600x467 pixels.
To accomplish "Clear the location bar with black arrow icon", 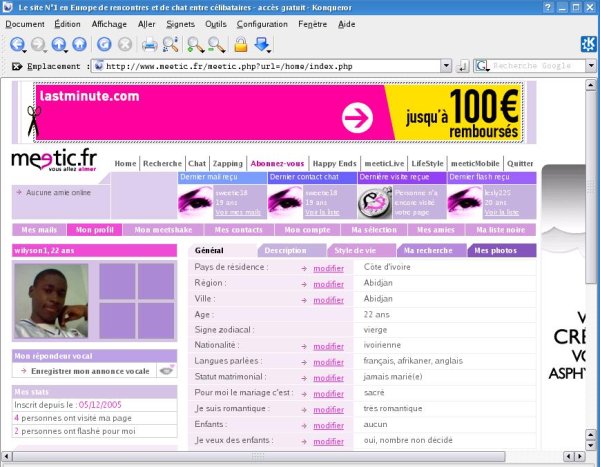I will [17, 66].
